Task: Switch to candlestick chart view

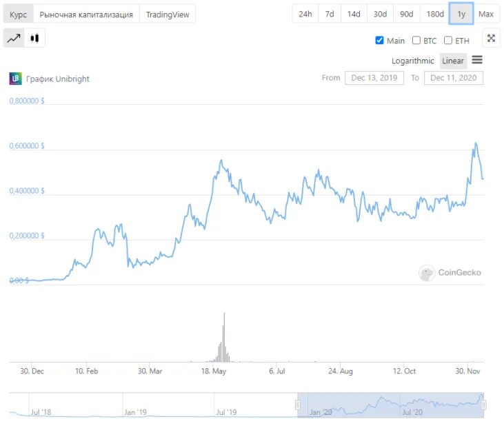Action: click(34, 38)
